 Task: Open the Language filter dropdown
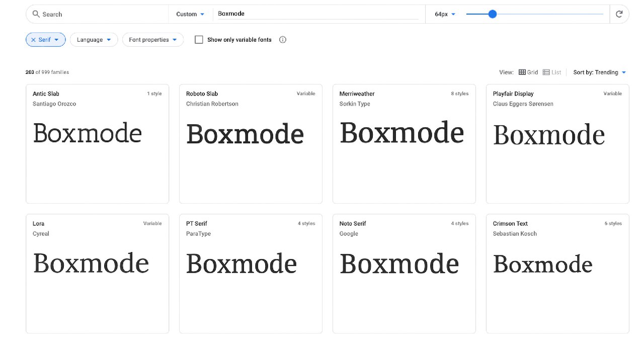coord(94,40)
